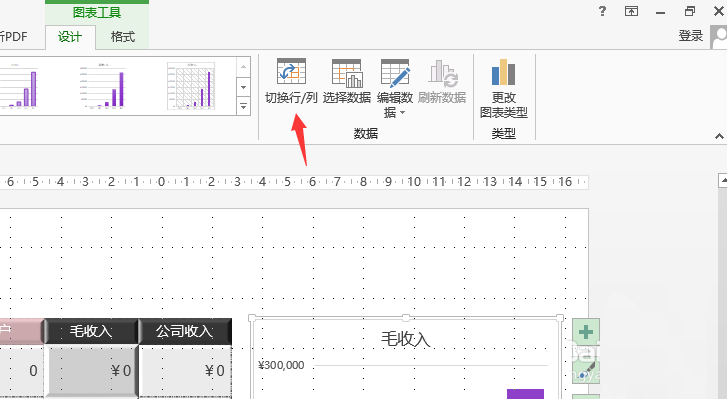Screen dimensions: 727x399
Task: Collapse the ribbon with the chevron
Action: click(719, 136)
